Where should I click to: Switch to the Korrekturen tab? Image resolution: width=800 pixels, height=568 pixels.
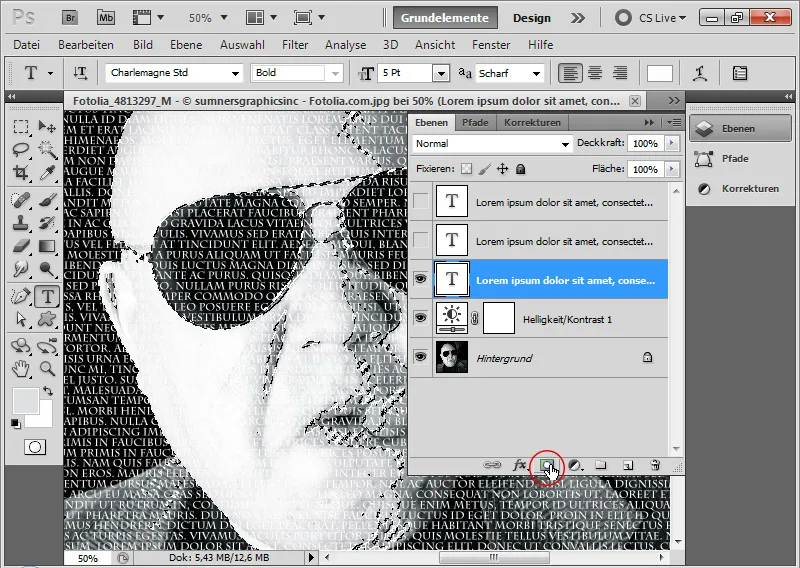532,122
